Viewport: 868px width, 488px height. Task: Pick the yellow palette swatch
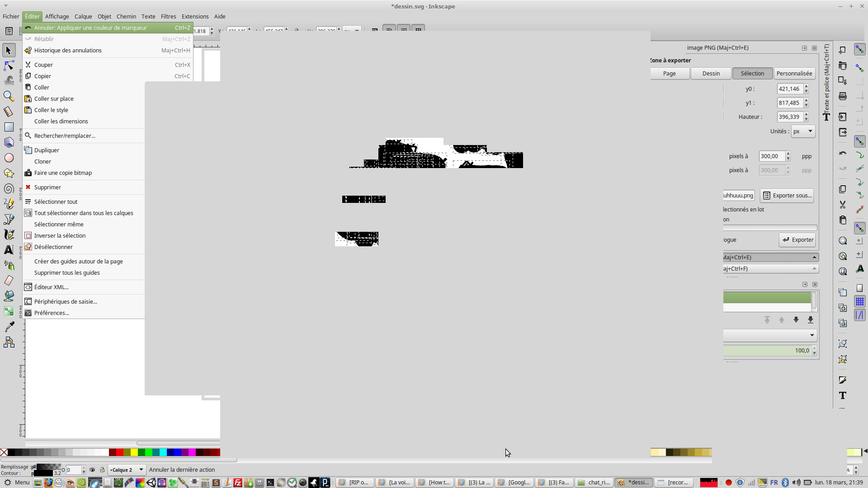[134, 452]
